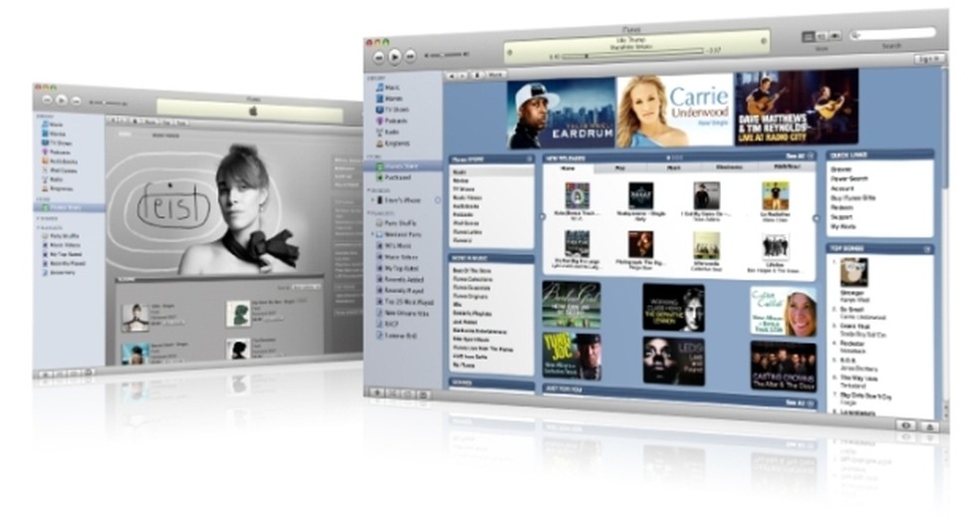Click Next track button in front iTunes window

tap(410, 56)
